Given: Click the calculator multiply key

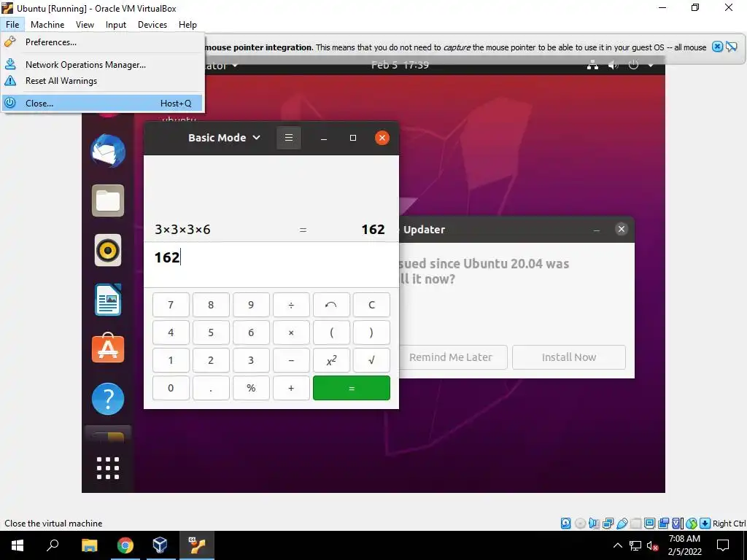Looking at the screenshot, I should coord(291,332).
